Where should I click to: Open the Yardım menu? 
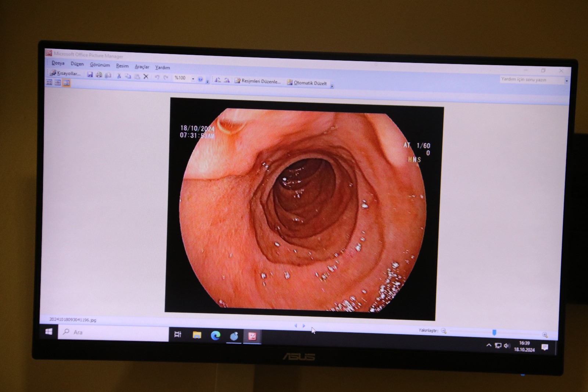(162, 68)
